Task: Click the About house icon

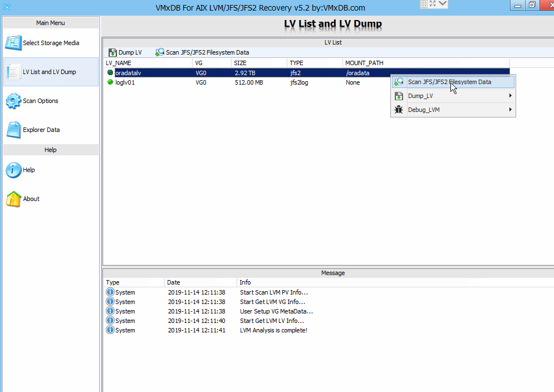Action: (x=13, y=199)
